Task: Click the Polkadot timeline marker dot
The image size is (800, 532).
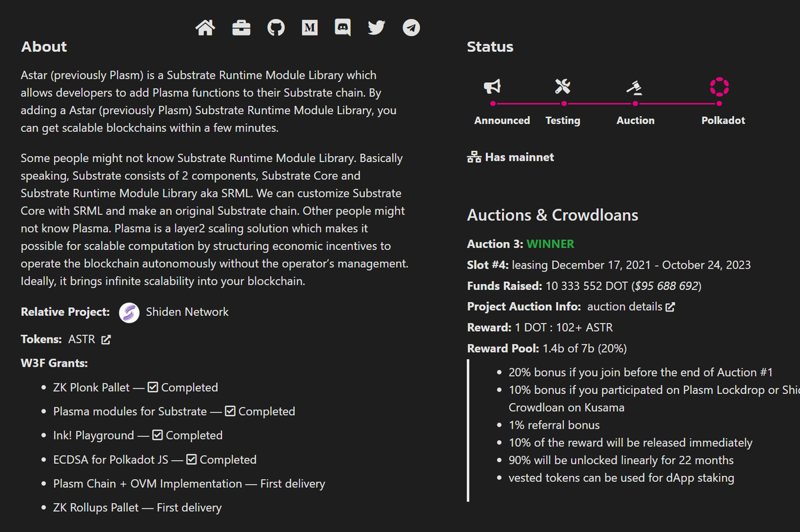Action: tap(719, 103)
